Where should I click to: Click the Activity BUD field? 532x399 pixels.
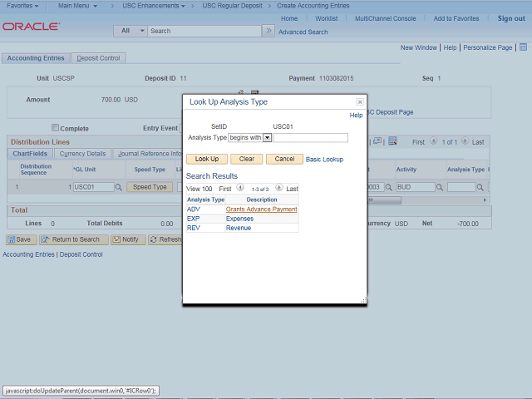[416, 187]
